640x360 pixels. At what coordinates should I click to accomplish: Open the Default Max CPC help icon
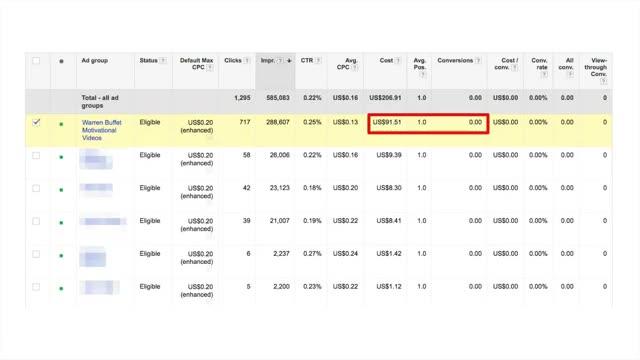tap(210, 68)
